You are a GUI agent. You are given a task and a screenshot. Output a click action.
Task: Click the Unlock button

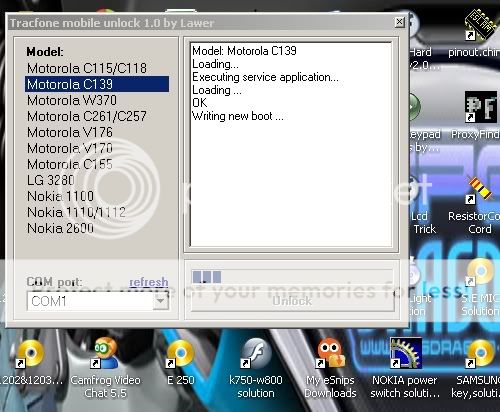tap(292, 301)
